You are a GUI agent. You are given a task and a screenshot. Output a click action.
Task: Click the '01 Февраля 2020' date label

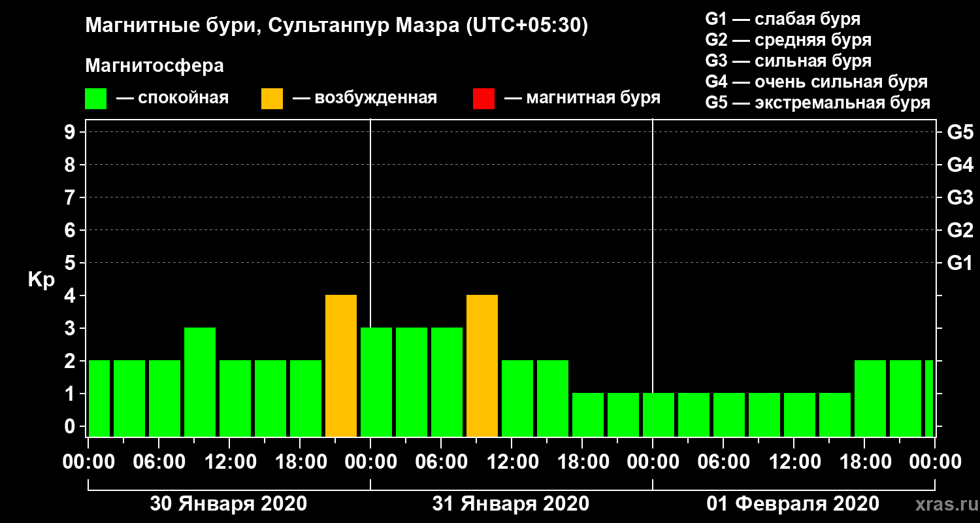coord(793,504)
